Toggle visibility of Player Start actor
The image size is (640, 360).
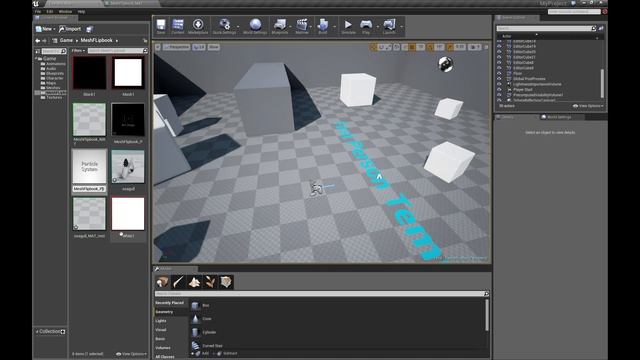click(499, 89)
